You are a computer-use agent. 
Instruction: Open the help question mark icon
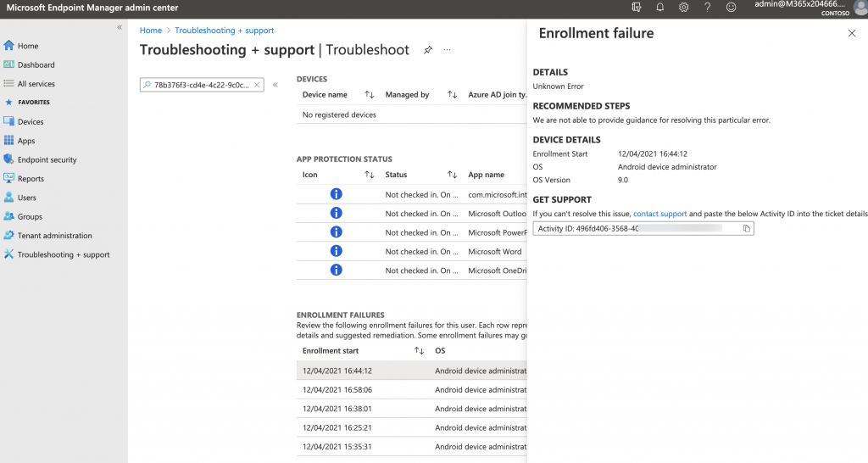(x=708, y=7)
